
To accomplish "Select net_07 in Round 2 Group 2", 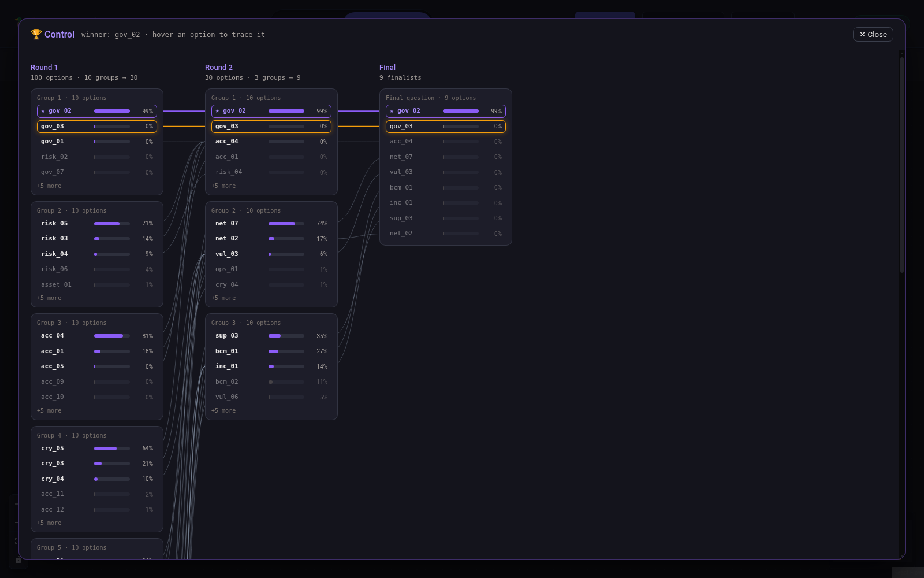I will [x=271, y=224].
